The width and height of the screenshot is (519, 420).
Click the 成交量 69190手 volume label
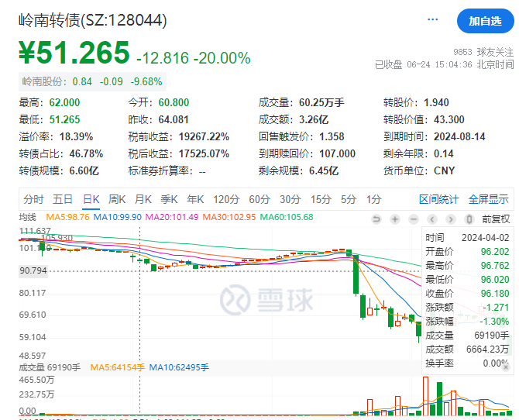[x=50, y=367]
